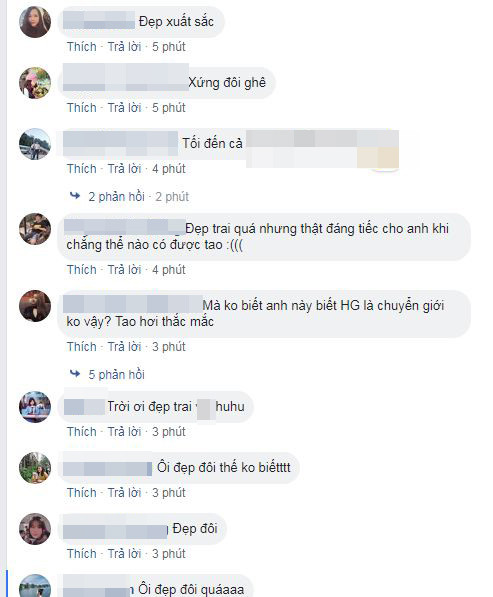Click avatar beside "Ôi đẹp đôi thế ko biết"
493x597 pixels.
click(35, 468)
